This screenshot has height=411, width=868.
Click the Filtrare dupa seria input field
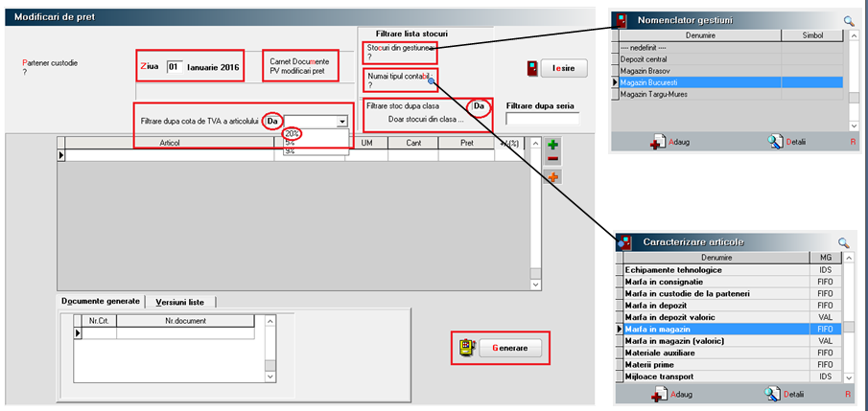(x=542, y=120)
